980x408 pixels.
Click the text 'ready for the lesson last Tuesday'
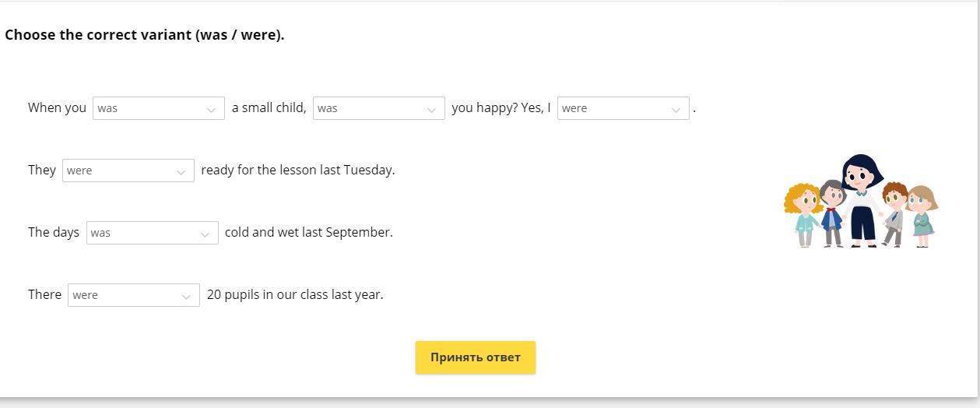click(298, 170)
